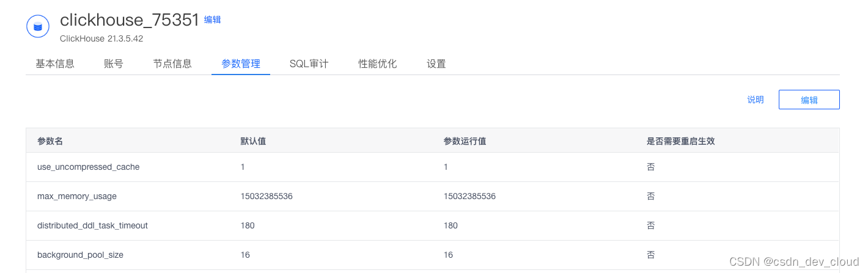Viewport: 868px width, 273px height.
Task: Click the outlined 编辑 button
Action: pos(809,100)
